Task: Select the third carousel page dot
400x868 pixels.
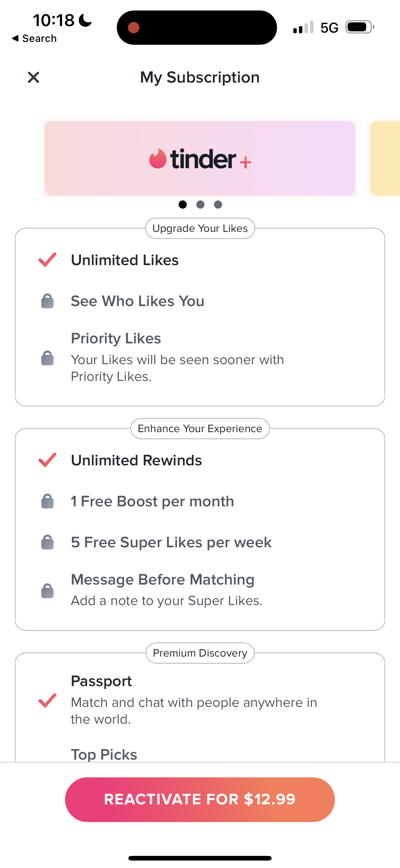Action: point(218,205)
